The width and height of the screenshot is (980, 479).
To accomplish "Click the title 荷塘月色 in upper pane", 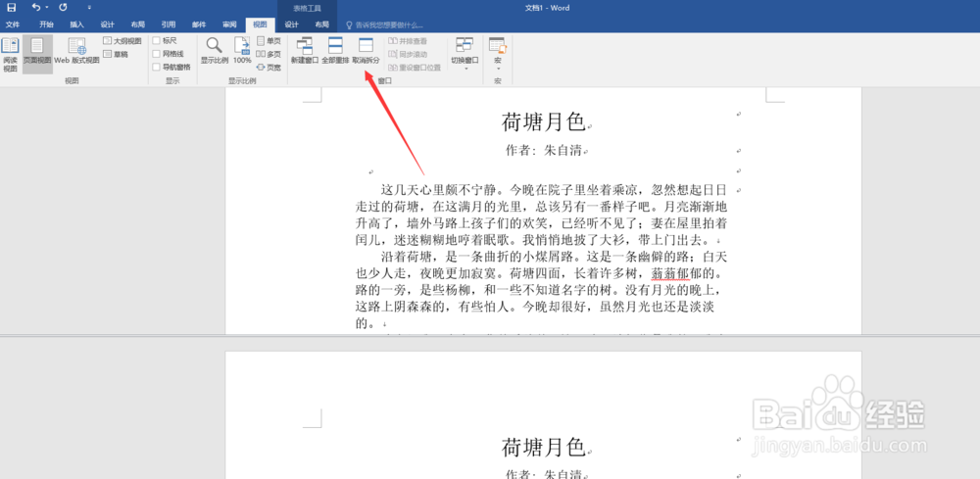I will point(543,122).
